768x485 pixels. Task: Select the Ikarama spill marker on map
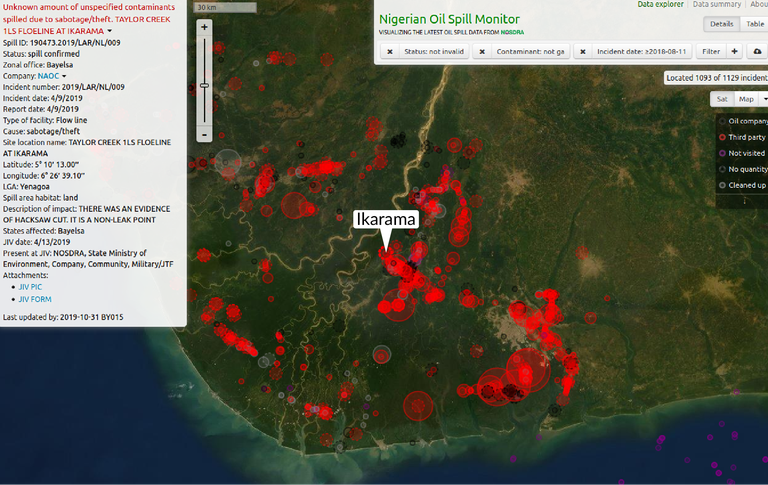385,253
